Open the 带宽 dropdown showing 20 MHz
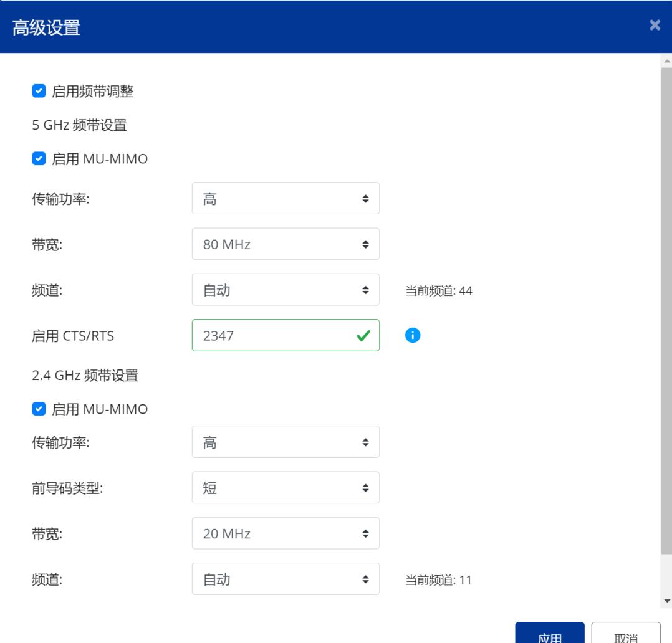The height and width of the screenshot is (643, 672). 286,533
